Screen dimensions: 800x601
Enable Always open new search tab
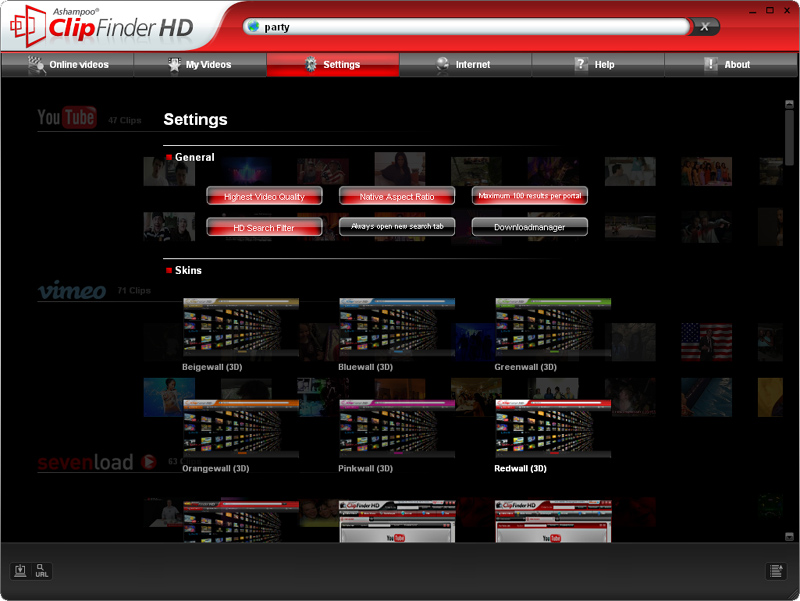pos(397,226)
